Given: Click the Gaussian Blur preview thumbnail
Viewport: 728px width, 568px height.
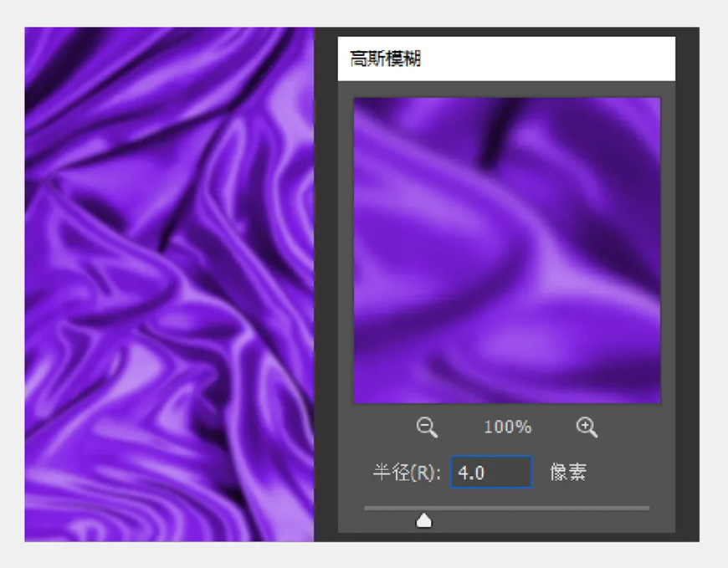Looking at the screenshot, I should click(506, 248).
